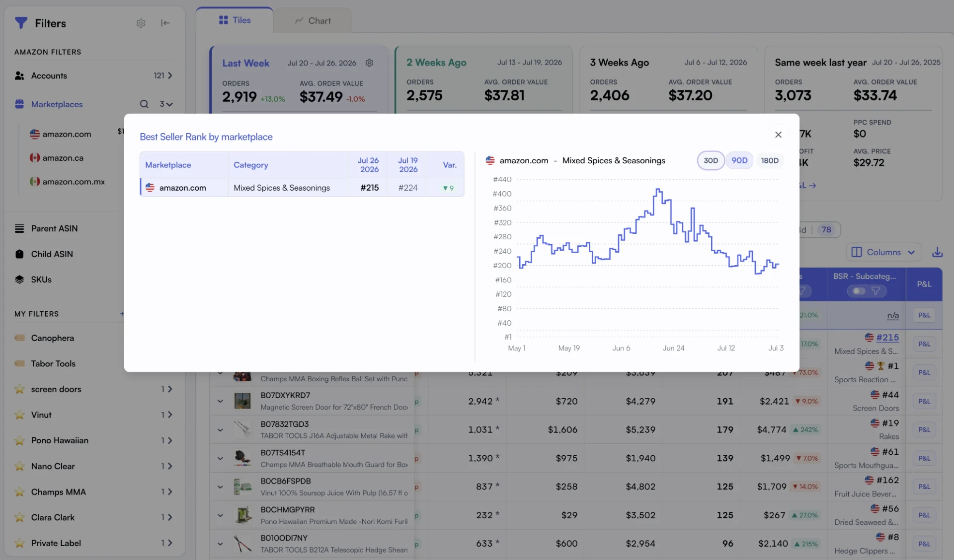
Task: Click the BSR Subcategory filter funnel icon
Action: pyautogui.click(x=875, y=291)
